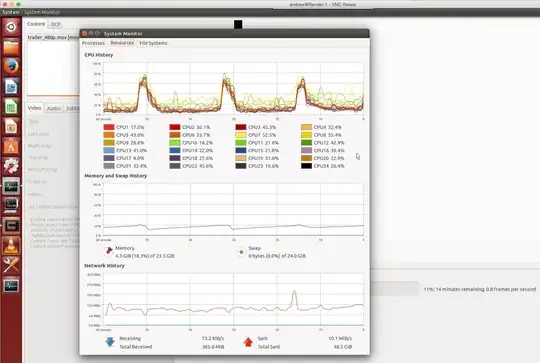The width and height of the screenshot is (540, 363).
Task: Open the File Systems tab
Action: coord(153,43)
